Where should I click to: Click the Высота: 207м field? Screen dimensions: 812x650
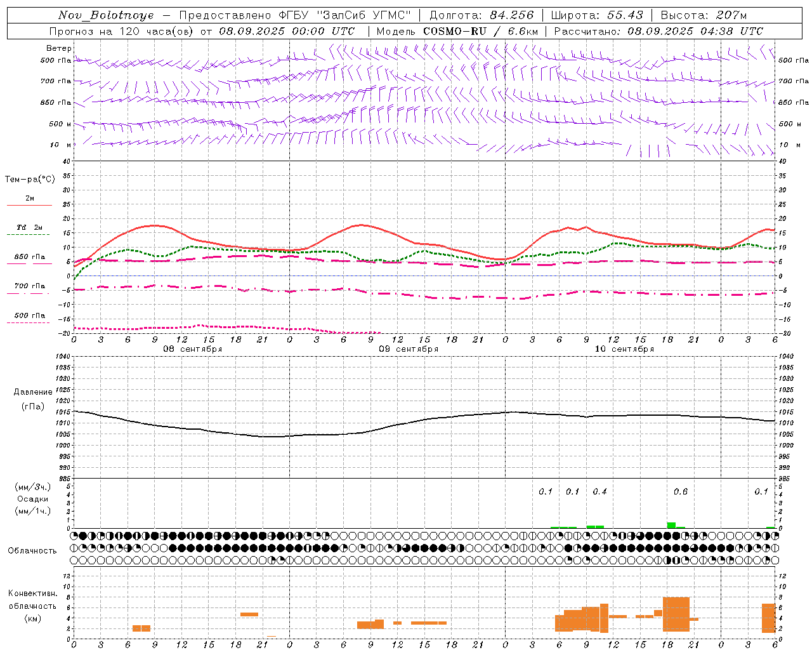coord(704,15)
